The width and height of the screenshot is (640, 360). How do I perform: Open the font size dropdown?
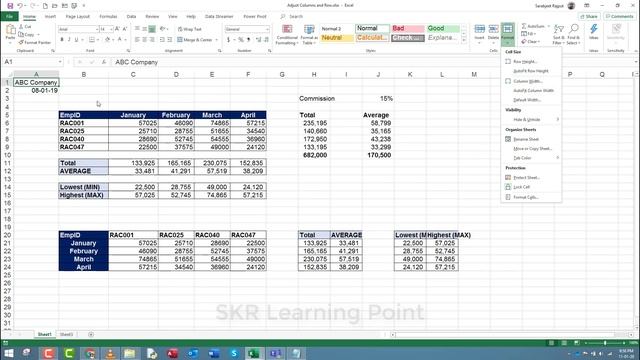[111, 29]
